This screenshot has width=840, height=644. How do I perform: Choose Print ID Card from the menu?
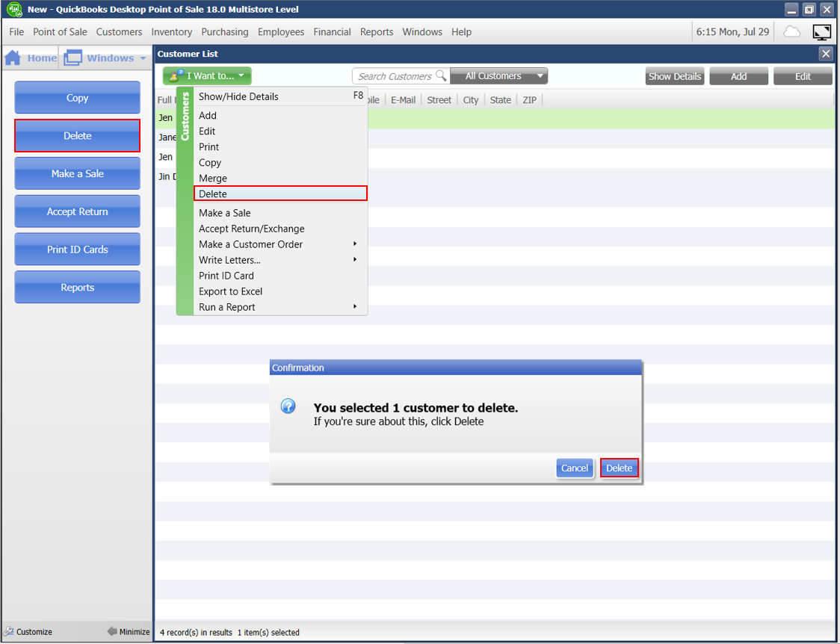click(x=280, y=276)
